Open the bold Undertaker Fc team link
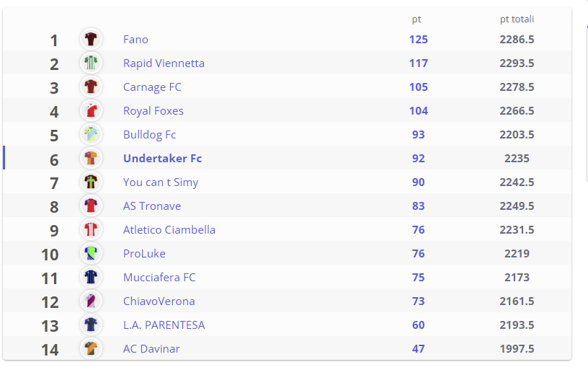This screenshot has width=588, height=375. (162, 159)
